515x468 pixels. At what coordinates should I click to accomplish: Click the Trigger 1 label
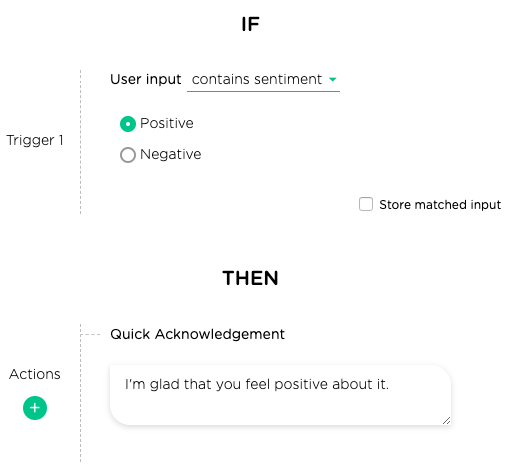click(35, 140)
